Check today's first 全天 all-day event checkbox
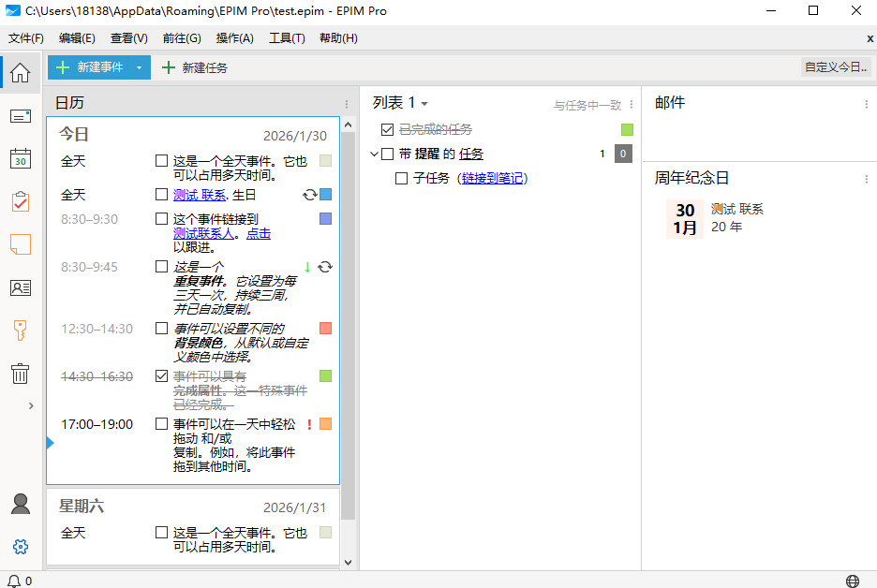The height and width of the screenshot is (588, 877). 162,161
